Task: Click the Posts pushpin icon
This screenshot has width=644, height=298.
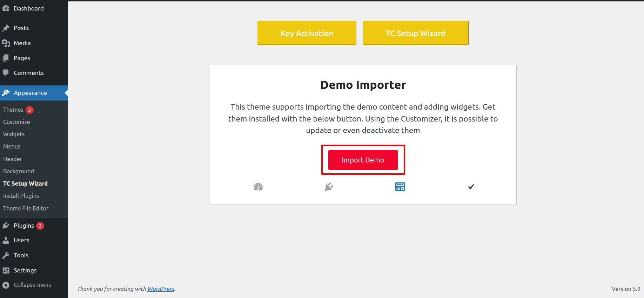Action: pyautogui.click(x=6, y=28)
